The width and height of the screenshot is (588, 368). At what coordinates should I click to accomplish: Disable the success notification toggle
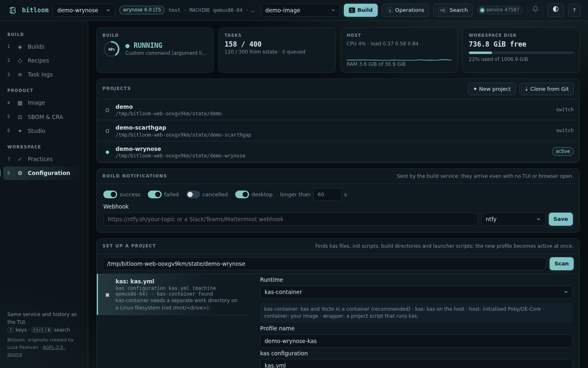[110, 195]
